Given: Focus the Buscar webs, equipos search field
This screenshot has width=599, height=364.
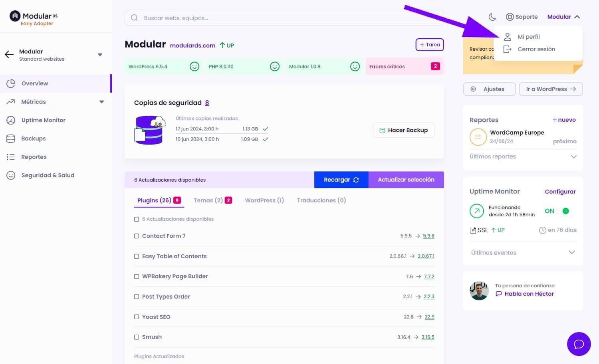Looking at the screenshot, I should pyautogui.click(x=284, y=18).
